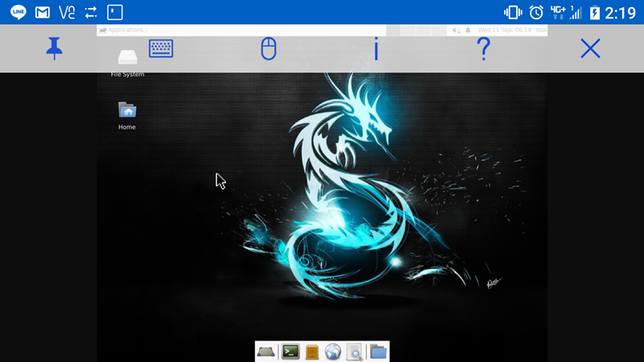
Task: Tap the data transfer arrows icon
Action: [x=91, y=12]
